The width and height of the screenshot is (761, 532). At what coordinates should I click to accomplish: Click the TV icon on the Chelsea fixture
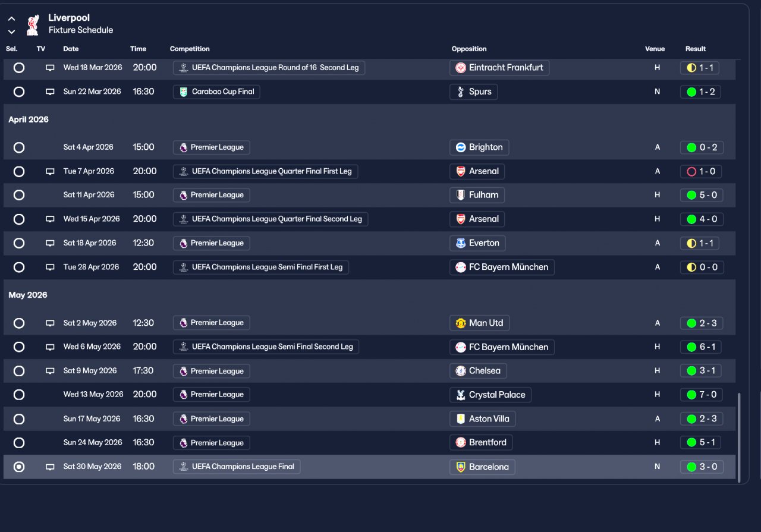(51, 371)
